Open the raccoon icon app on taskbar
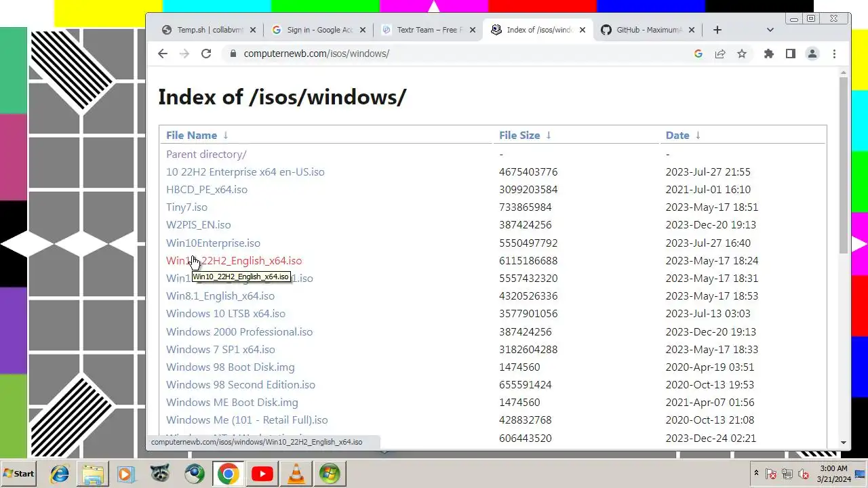Image resolution: width=868 pixels, height=488 pixels. point(160,474)
